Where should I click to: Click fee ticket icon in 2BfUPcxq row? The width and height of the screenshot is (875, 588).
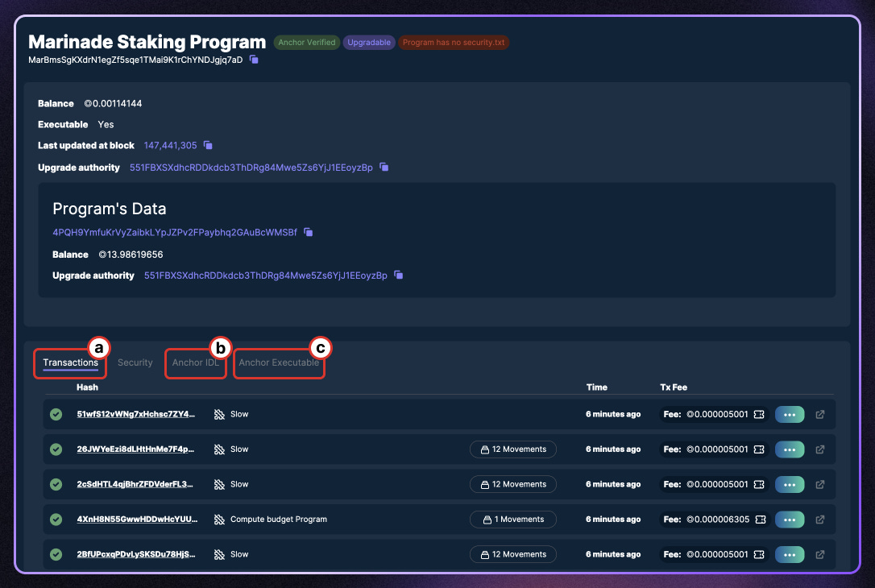[759, 554]
